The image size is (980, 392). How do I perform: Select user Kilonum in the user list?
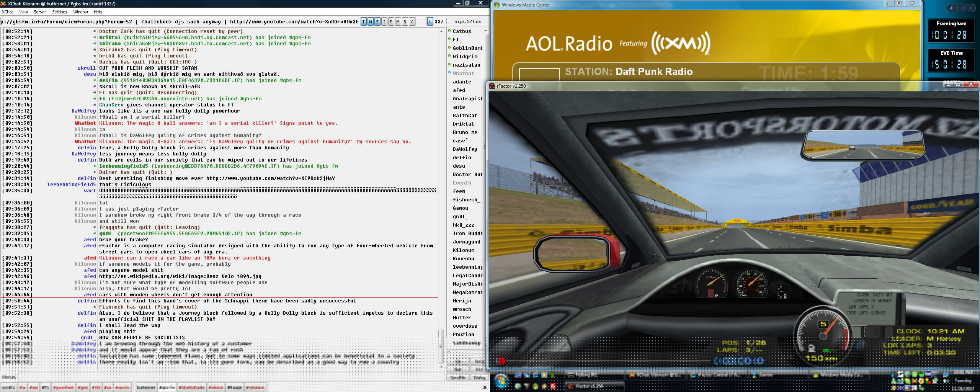[x=463, y=250]
